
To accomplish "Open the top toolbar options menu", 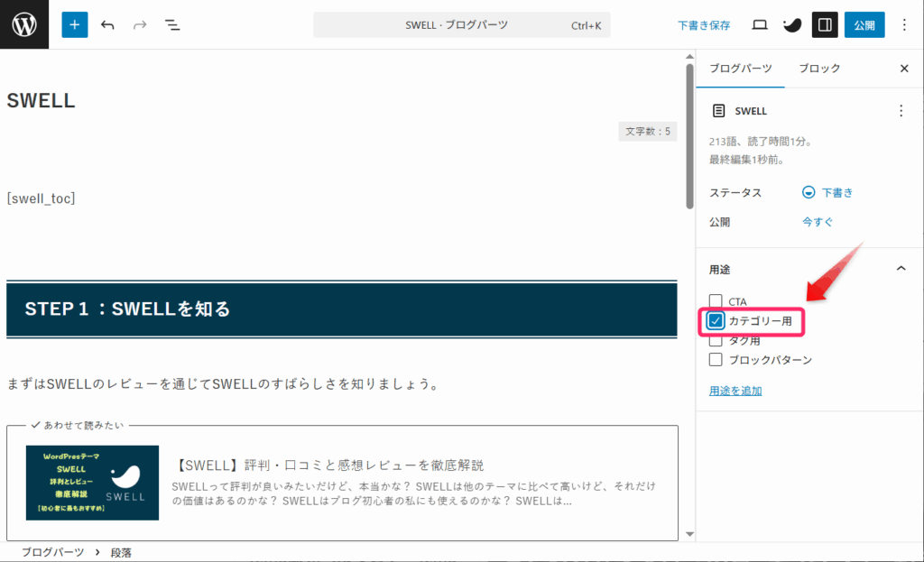I will 904,24.
